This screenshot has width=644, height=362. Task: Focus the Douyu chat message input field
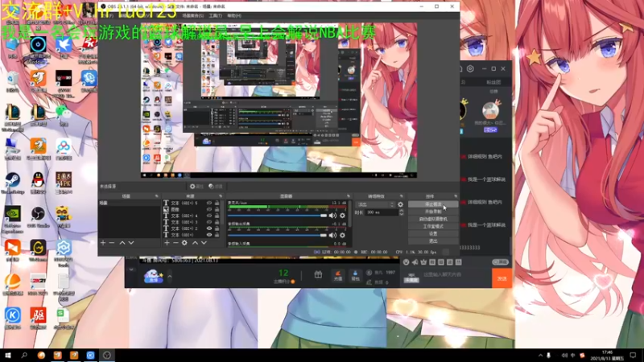(x=456, y=274)
